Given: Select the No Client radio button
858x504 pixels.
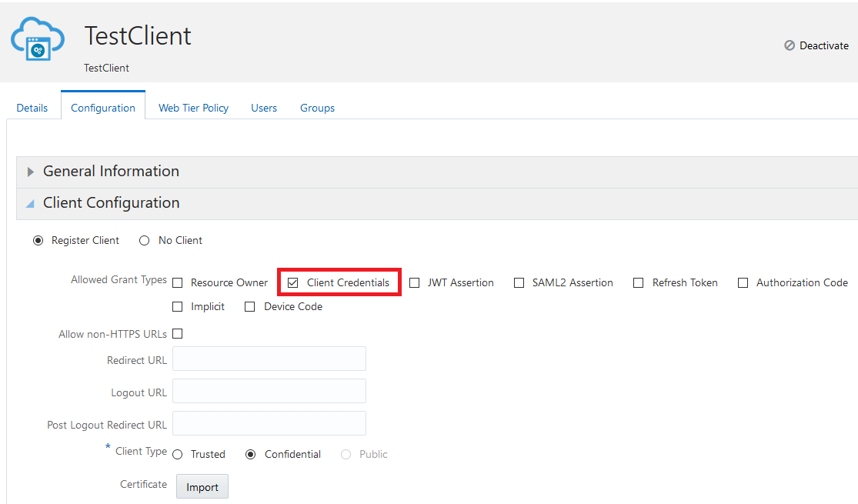Looking at the screenshot, I should pyautogui.click(x=144, y=240).
